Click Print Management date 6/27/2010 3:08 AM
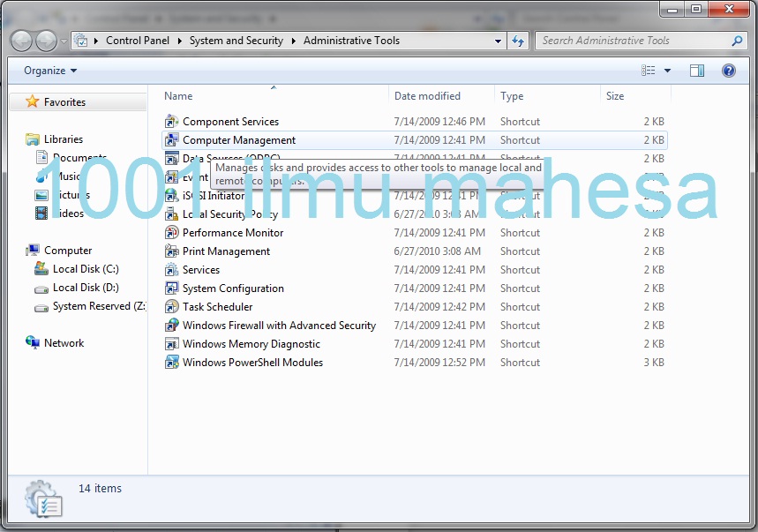 click(437, 251)
